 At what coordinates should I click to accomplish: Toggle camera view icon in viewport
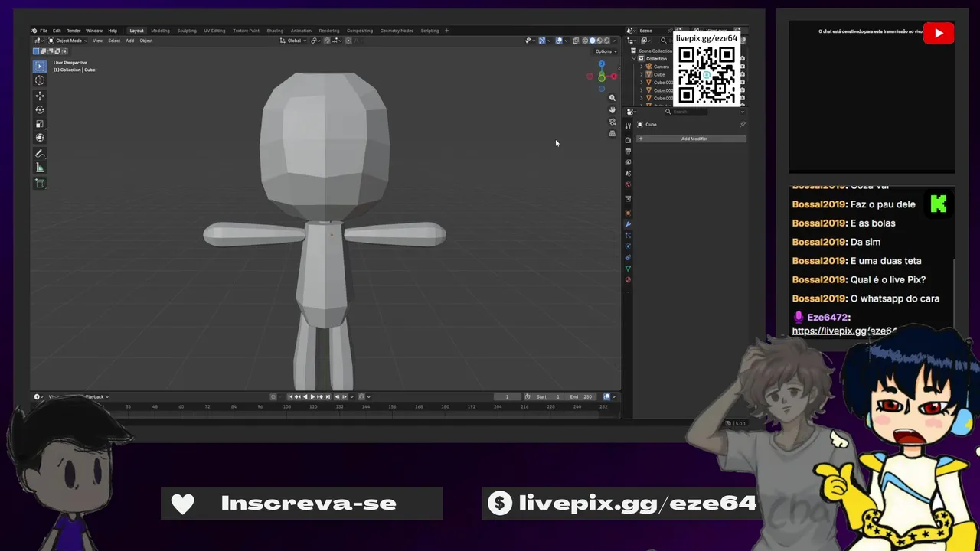[x=612, y=122]
